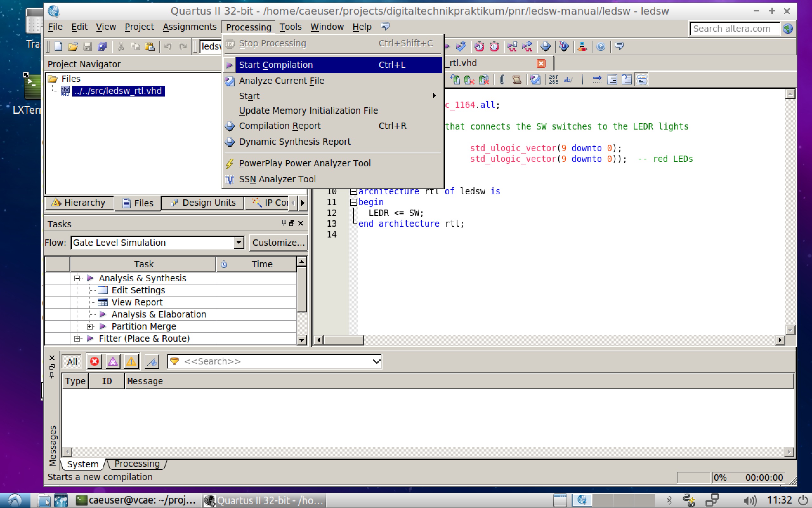Click the Save All toolbar icon

102,46
